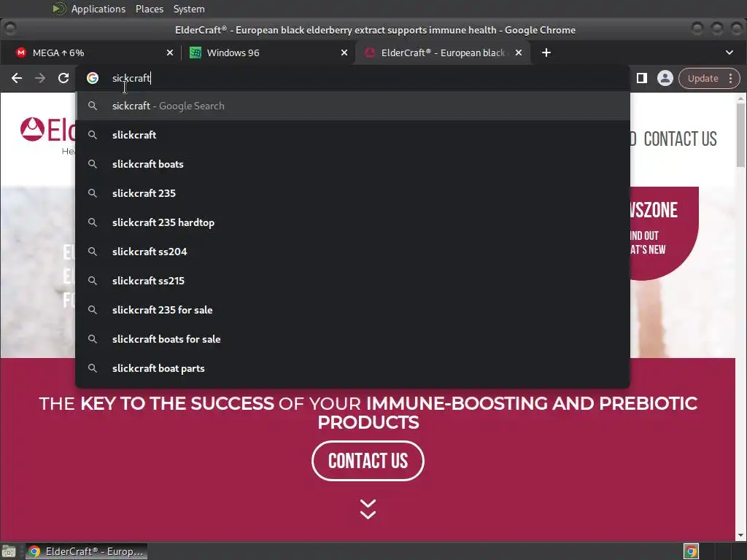Viewport: 747px width, 560px height.
Task: Open the Chrome profile avatar
Action: (665, 78)
